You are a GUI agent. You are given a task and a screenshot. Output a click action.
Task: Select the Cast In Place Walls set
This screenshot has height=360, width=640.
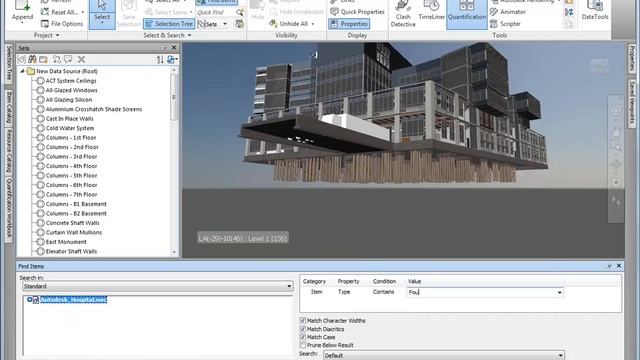[x=69, y=119]
